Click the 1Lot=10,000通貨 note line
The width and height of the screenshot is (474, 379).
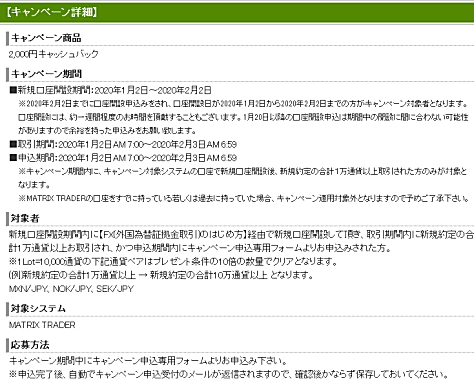coord(173,262)
